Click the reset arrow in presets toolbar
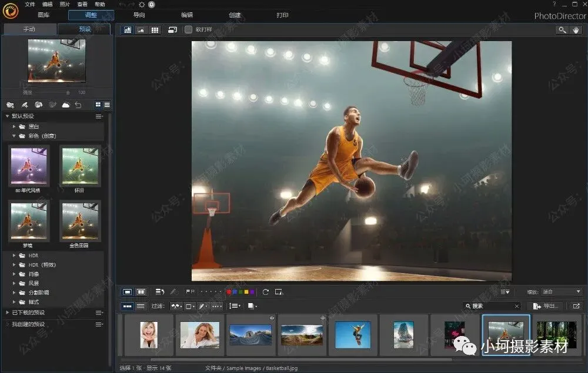Viewport: 588px width, 373px height. click(x=78, y=105)
